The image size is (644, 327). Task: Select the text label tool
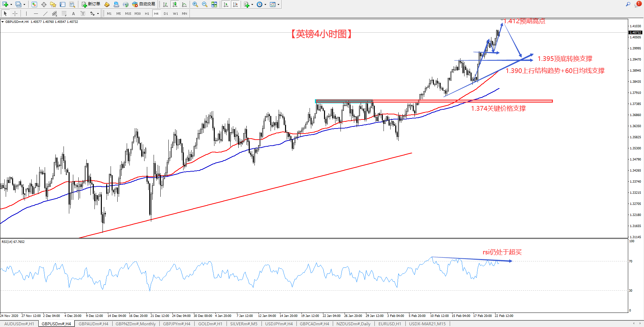pos(83,13)
